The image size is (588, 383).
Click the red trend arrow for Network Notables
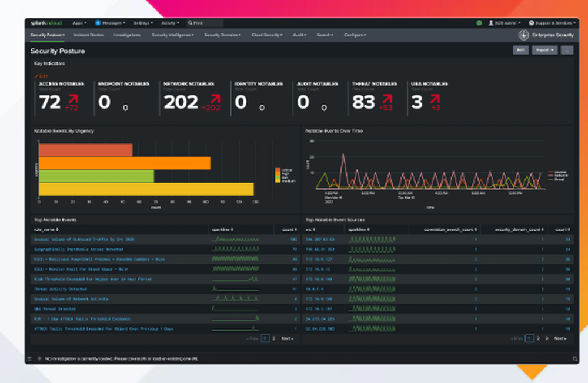tap(215, 99)
